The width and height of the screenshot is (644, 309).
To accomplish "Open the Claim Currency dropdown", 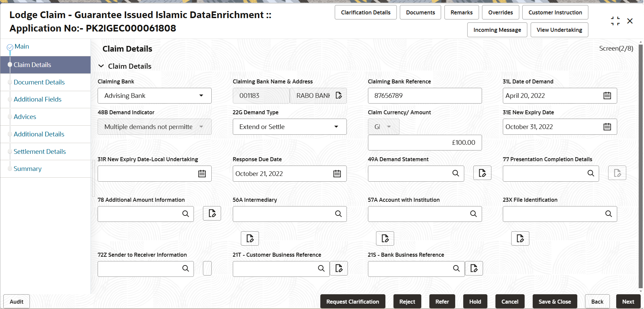I will [383, 127].
